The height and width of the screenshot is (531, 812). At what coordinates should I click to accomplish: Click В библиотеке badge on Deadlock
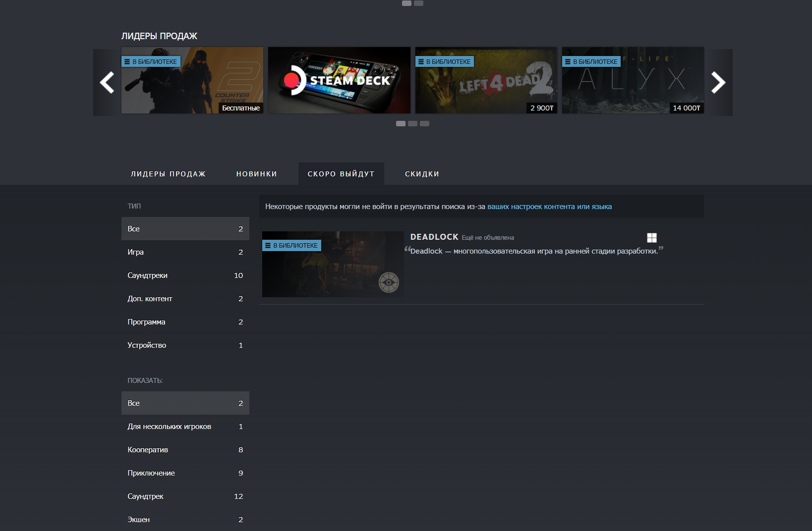click(x=291, y=245)
